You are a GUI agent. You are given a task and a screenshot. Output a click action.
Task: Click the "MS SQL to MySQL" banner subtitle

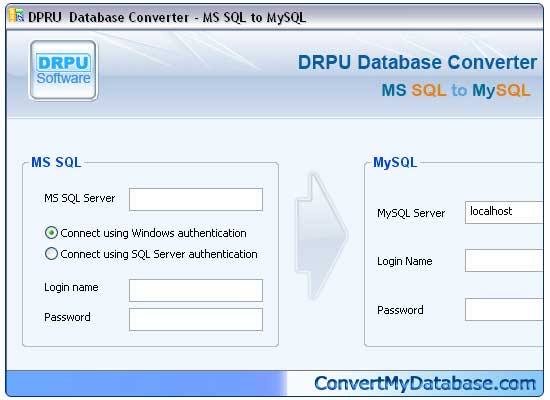click(456, 90)
